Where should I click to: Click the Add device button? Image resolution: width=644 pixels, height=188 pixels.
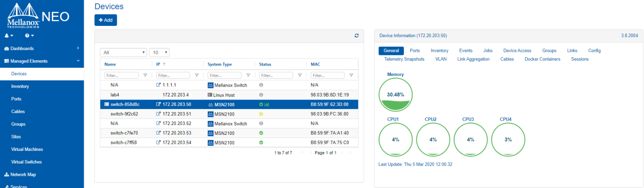tap(106, 20)
